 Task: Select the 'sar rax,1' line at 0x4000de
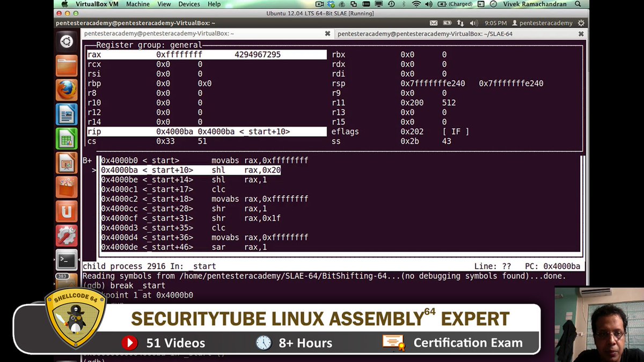click(184, 248)
